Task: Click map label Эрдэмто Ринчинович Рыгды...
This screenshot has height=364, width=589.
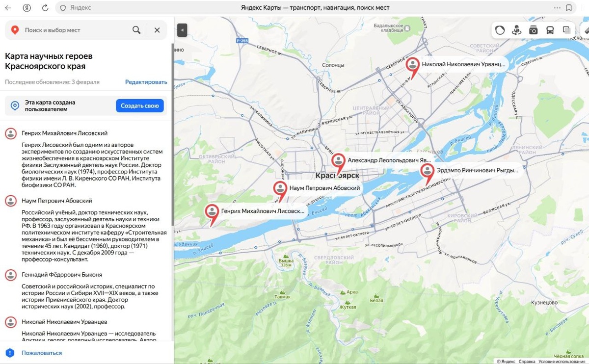Action: 478,171
